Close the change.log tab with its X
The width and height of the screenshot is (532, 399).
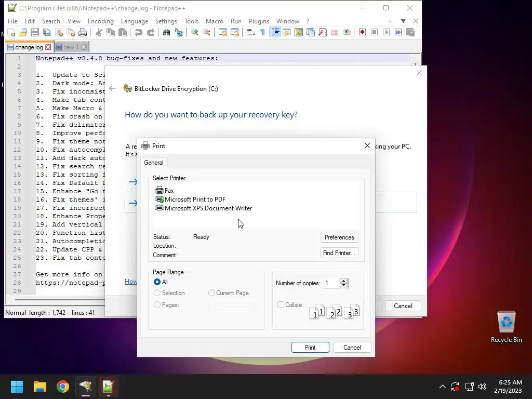[48, 47]
